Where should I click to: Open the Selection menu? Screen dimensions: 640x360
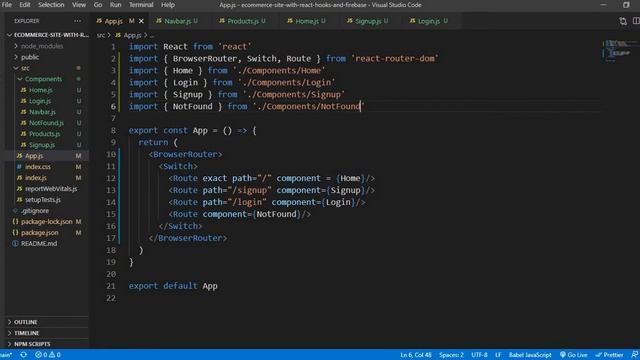point(51,5)
